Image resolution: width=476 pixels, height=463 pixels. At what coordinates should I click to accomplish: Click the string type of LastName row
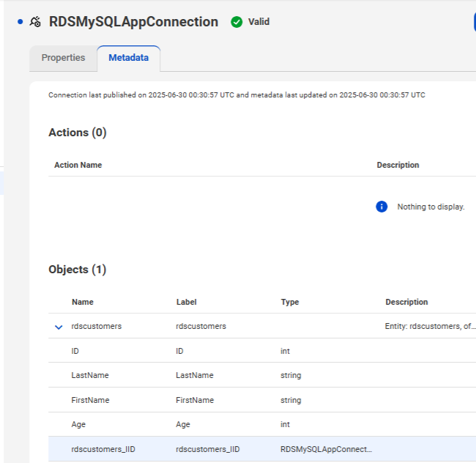click(x=291, y=375)
